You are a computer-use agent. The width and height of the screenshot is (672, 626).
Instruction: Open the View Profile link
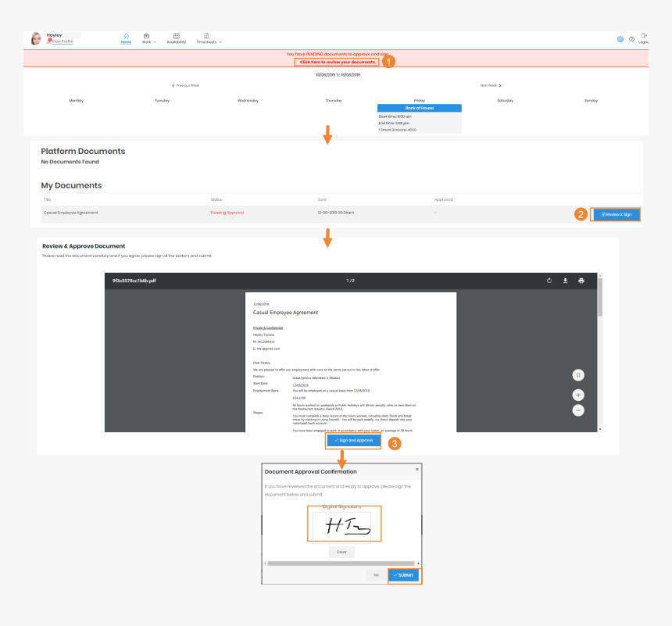point(63,41)
